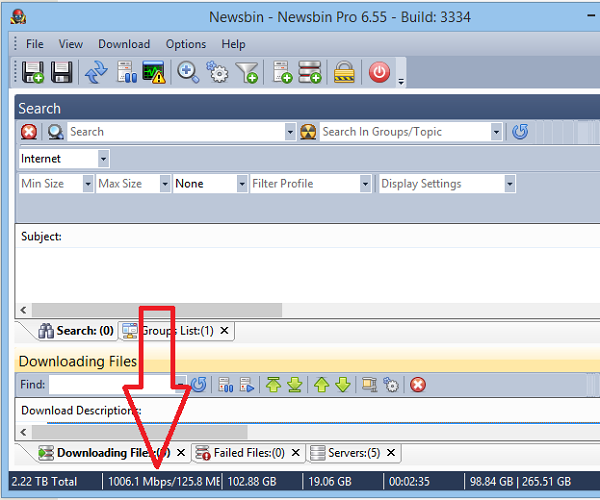Click the 2.22 TB Total status entry
The height and width of the screenshot is (500, 600).
pos(44,481)
